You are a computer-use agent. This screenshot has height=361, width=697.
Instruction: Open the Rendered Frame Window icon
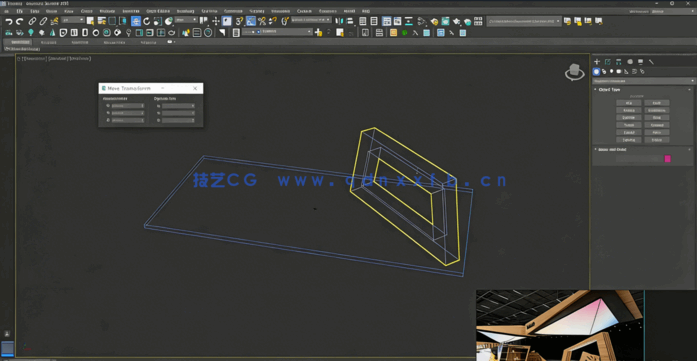(x=445, y=21)
